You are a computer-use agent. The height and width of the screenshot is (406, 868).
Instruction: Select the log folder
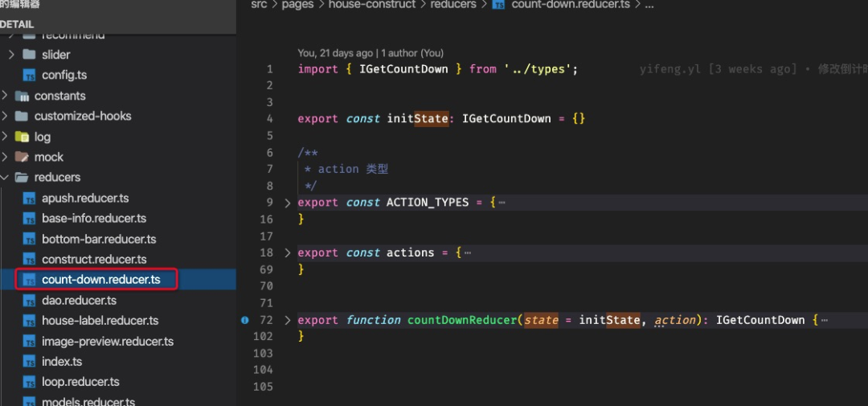(42, 137)
